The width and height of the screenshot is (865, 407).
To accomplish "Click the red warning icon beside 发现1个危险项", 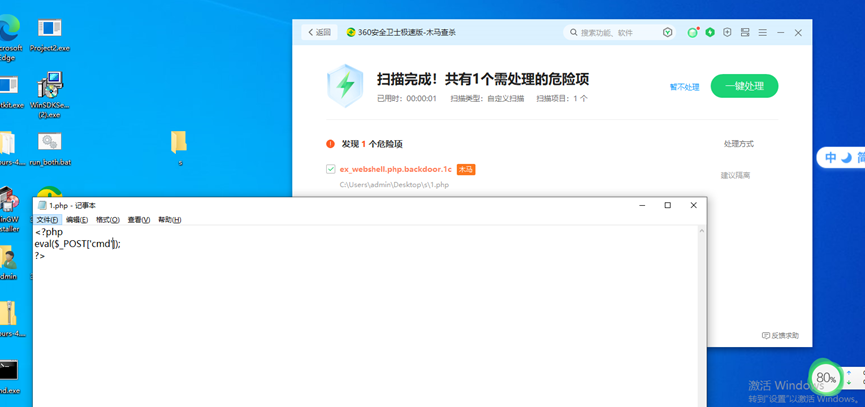I will pos(330,144).
